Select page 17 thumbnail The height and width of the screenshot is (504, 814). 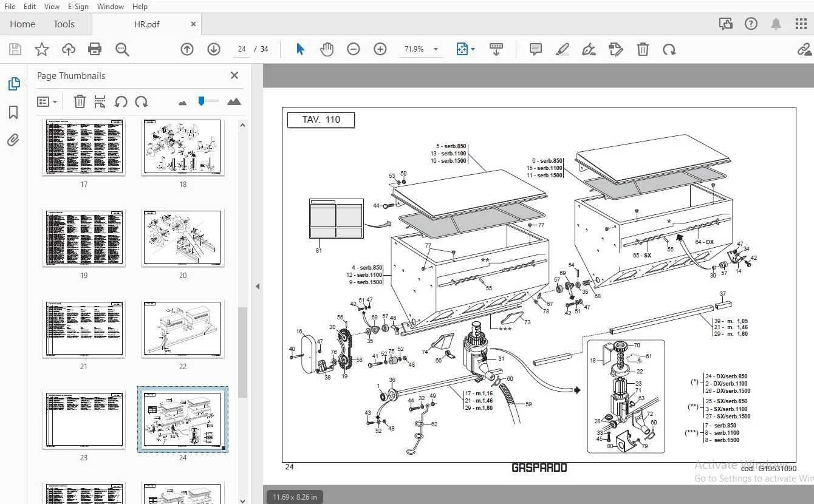click(x=84, y=148)
